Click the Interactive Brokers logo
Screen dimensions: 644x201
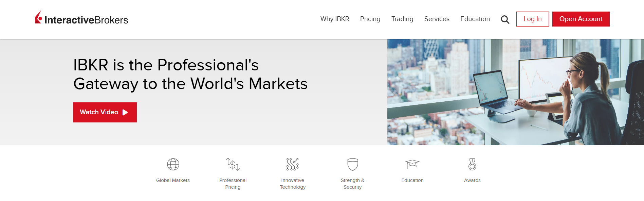pos(81,19)
